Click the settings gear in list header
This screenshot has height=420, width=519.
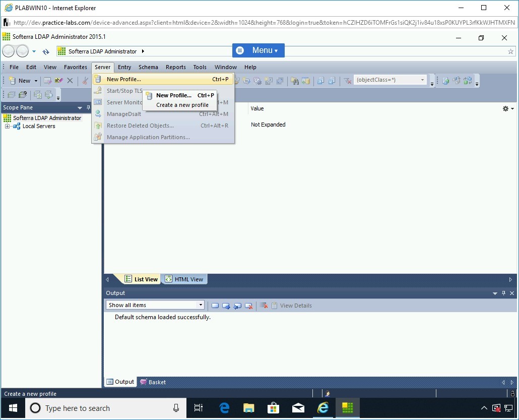pyautogui.click(x=506, y=108)
